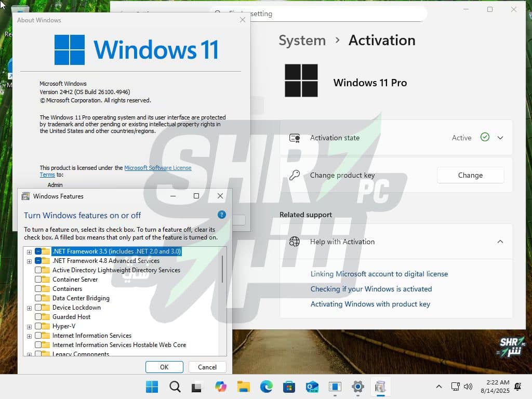
Task: Select 'Containers' feature label
Action: pos(67,289)
